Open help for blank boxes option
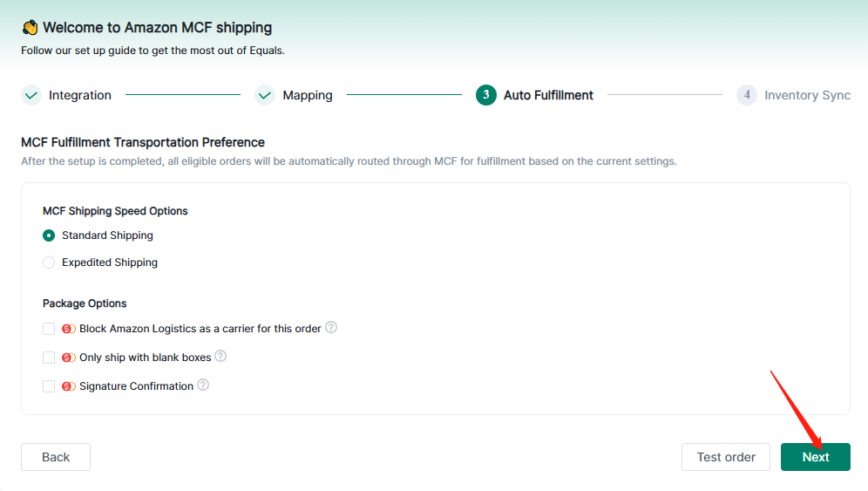Viewport: 868px width, 491px height. pos(220,356)
